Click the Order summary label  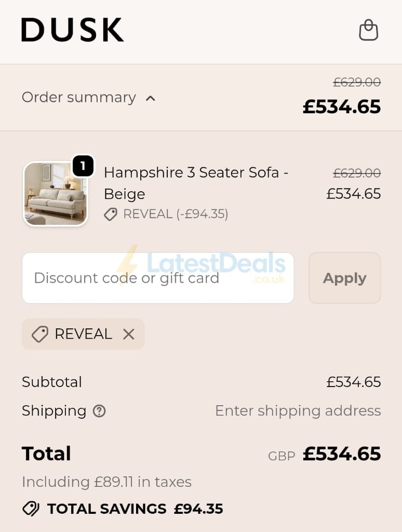coord(79,97)
